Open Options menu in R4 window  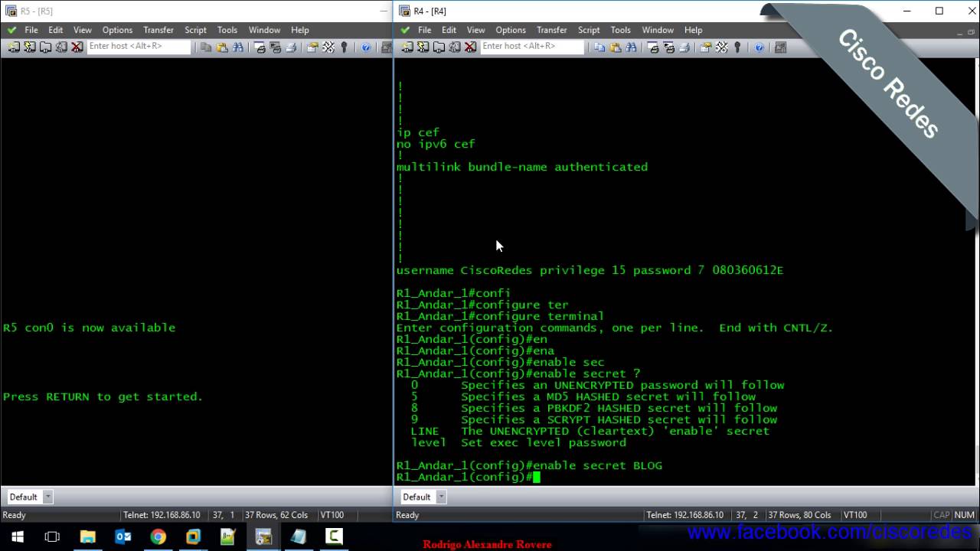point(511,30)
